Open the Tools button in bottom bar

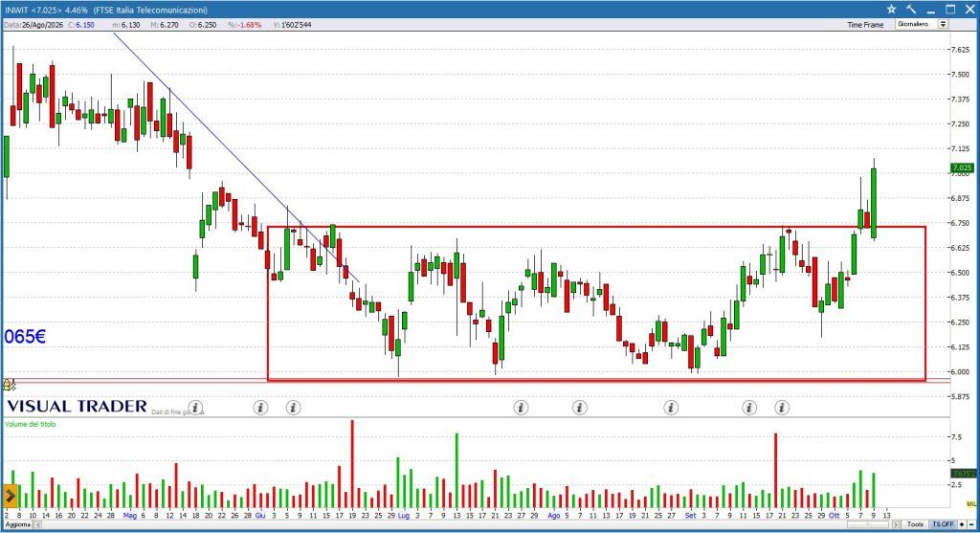coord(915,524)
